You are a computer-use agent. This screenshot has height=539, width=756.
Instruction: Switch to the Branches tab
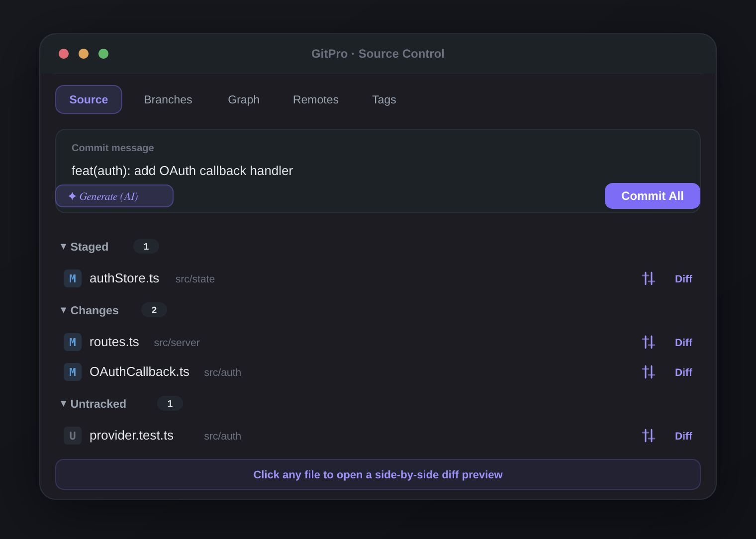pos(168,99)
